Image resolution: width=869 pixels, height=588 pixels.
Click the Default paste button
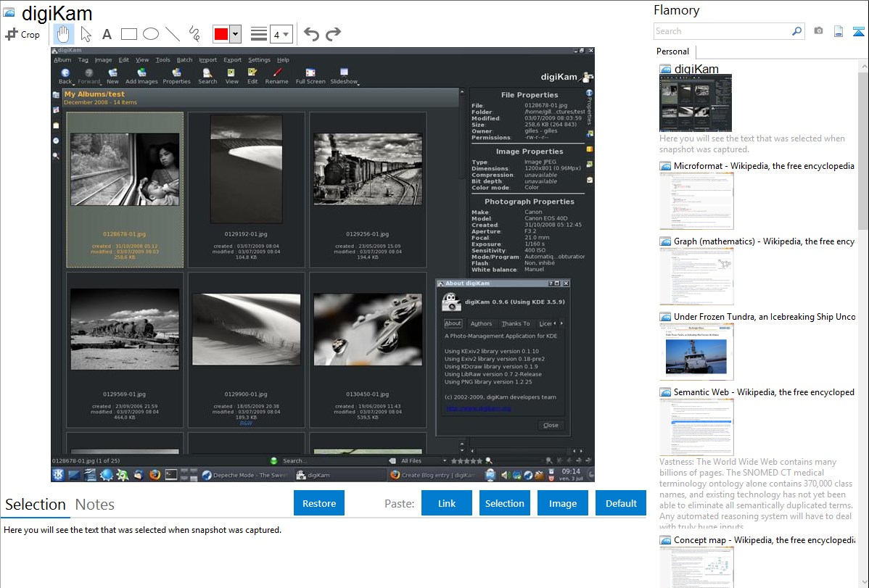[621, 503]
